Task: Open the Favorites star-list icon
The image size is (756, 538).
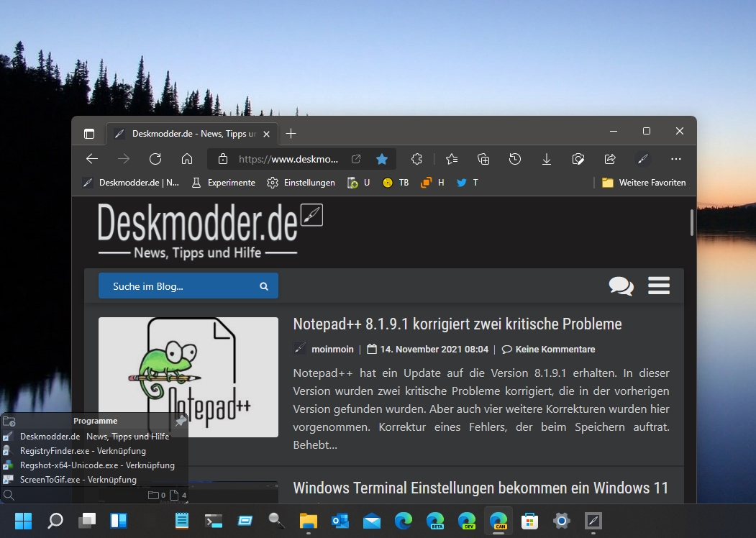Action: (x=452, y=159)
